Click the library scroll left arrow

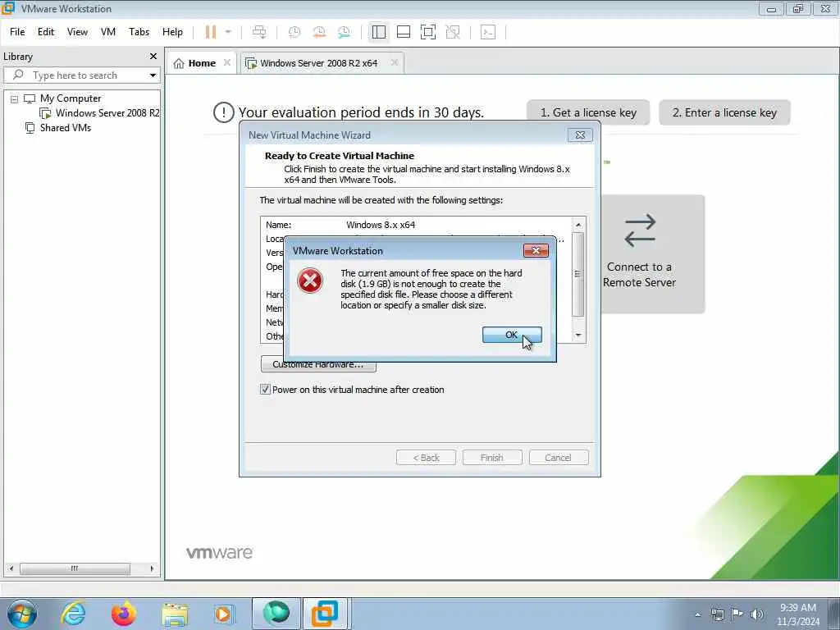click(x=11, y=568)
